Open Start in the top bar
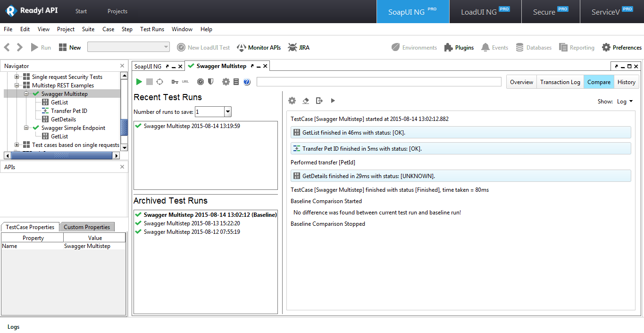Viewport: 644px width, 333px height. tap(81, 11)
